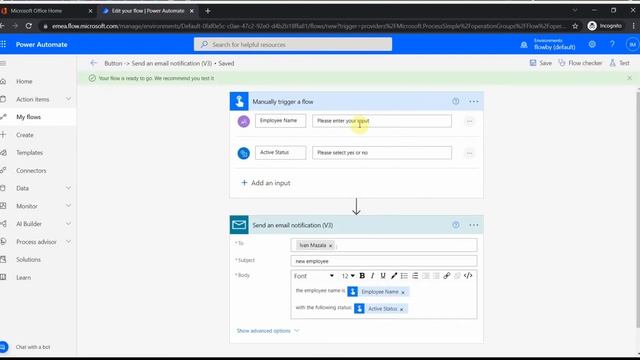640x360 pixels.
Task: Expand Monitor section in sidebar
Action: [x=68, y=206]
